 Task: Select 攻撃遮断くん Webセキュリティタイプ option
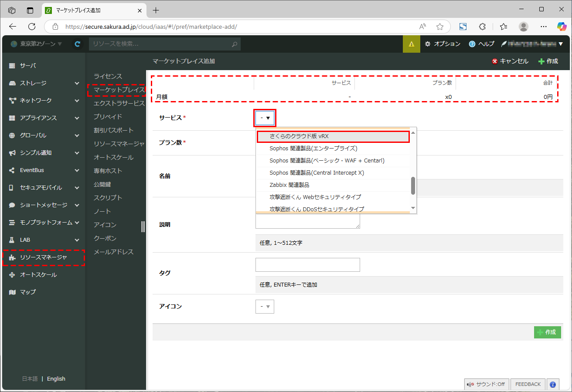(x=333, y=197)
